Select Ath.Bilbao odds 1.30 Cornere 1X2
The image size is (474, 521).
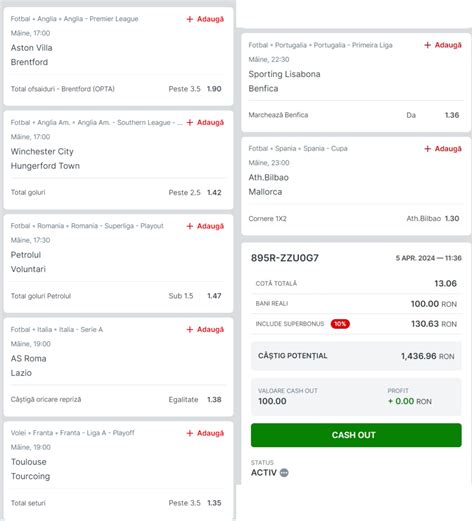click(x=433, y=219)
